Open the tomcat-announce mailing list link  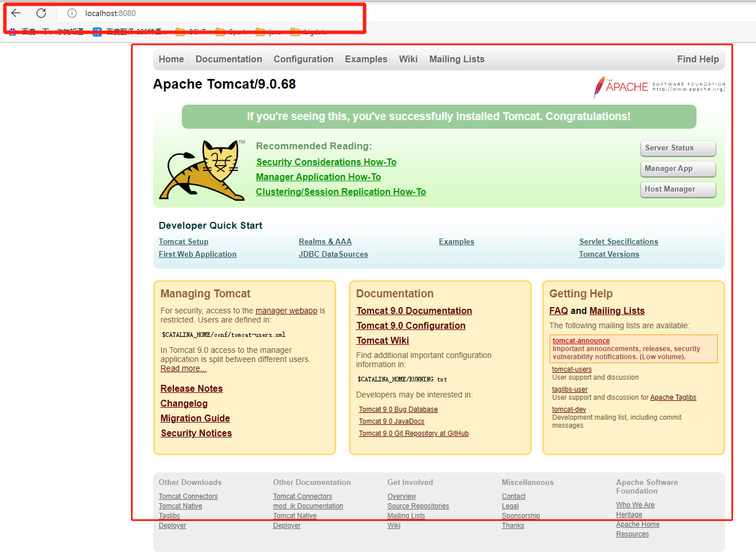point(582,341)
